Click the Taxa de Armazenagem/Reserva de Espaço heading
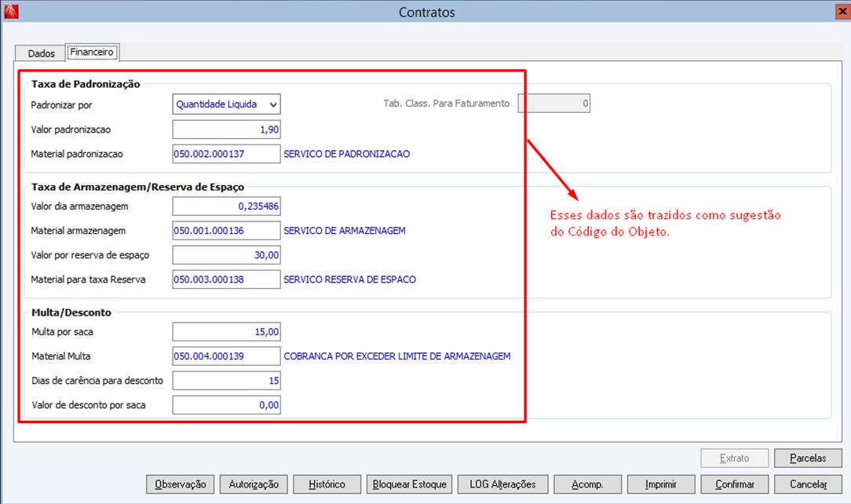This screenshot has width=851, height=504. (138, 187)
